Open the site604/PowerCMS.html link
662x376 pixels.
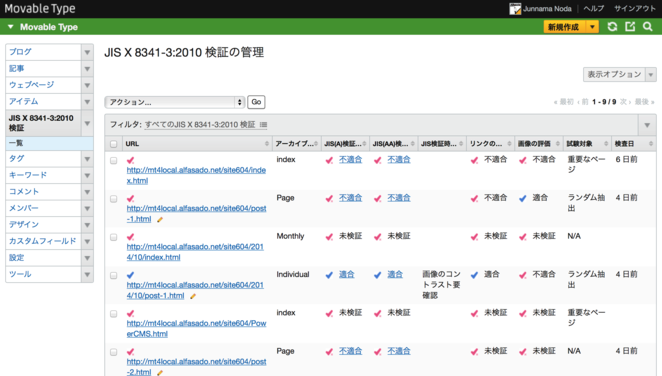click(x=196, y=328)
